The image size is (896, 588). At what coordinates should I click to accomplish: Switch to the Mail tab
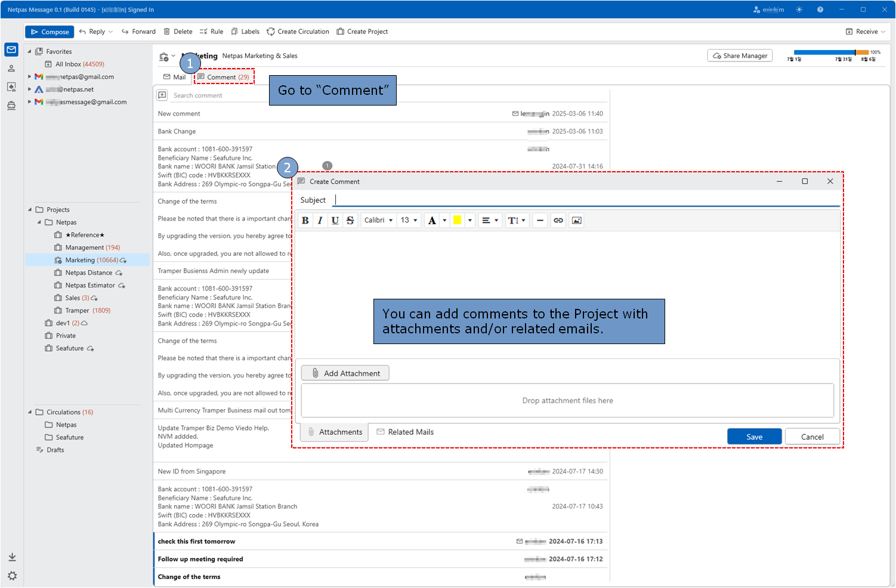coord(174,77)
